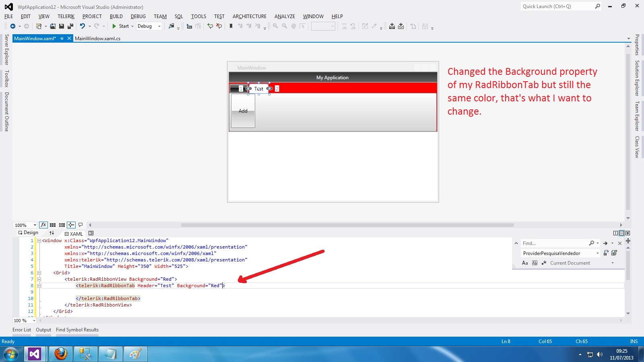This screenshot has height=362, width=644.
Task: Switch to the XAML pane tab
Action: [74, 234]
